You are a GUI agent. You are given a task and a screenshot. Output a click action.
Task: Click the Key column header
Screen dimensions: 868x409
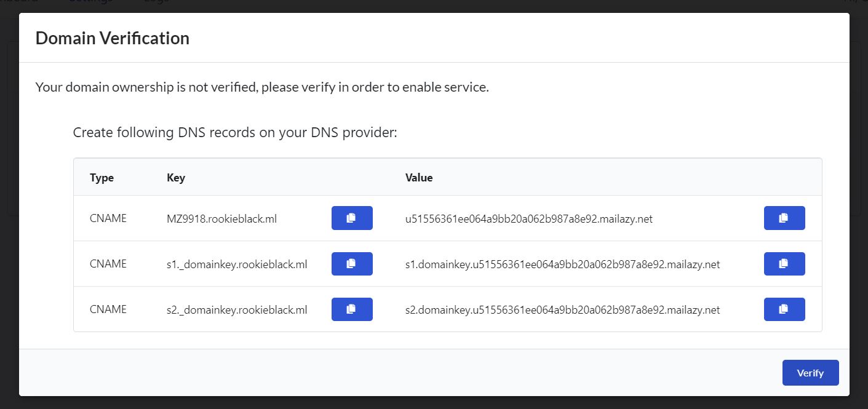point(176,178)
